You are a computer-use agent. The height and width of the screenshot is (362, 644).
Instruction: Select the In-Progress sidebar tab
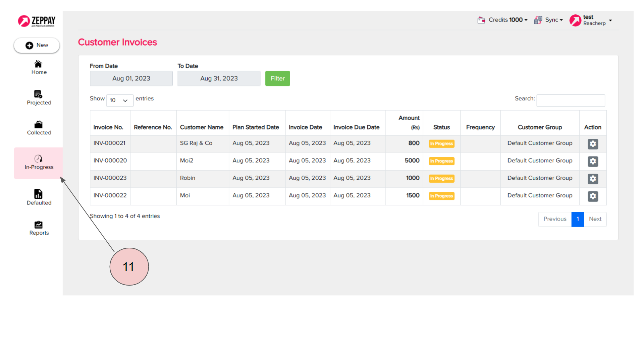tap(39, 163)
